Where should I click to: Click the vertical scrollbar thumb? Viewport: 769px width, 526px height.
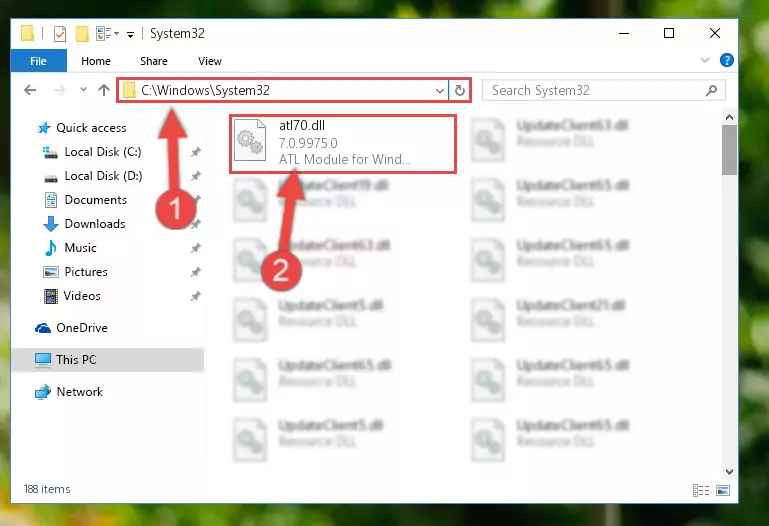[x=729, y=150]
